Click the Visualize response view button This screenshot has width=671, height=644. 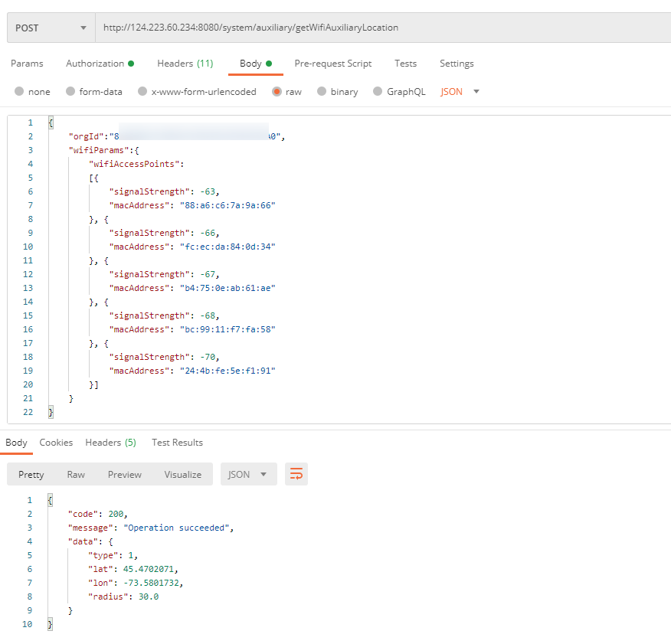pyautogui.click(x=182, y=474)
